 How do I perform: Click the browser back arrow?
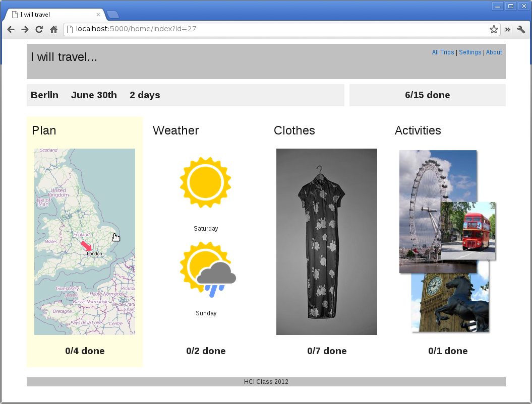pyautogui.click(x=11, y=29)
